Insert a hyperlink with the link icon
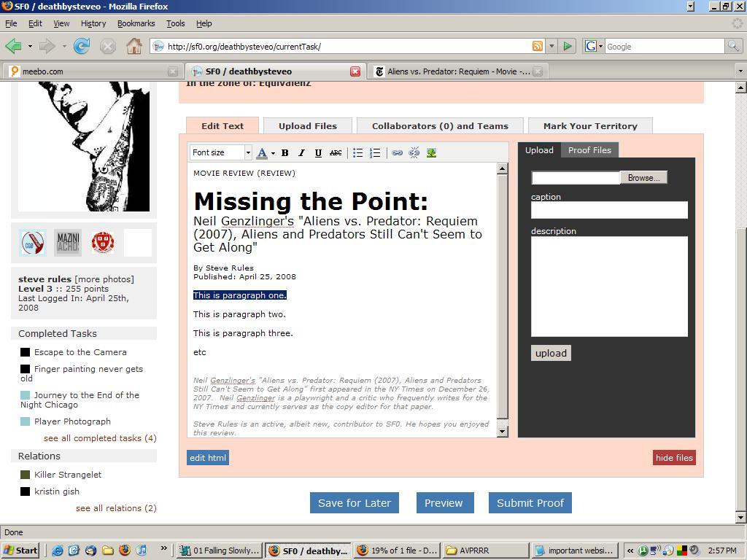Image resolution: width=747 pixels, height=560 pixels. coord(398,153)
